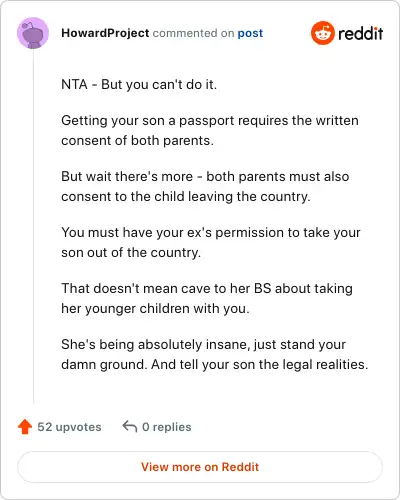Click the "52 upvotes" count
This screenshot has height=500, width=400.
[x=69, y=427]
